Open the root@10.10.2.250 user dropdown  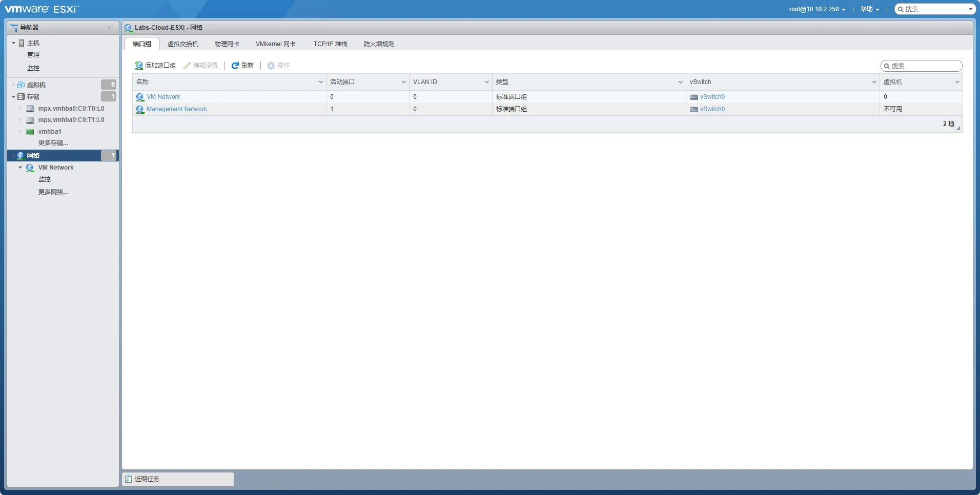coord(817,9)
